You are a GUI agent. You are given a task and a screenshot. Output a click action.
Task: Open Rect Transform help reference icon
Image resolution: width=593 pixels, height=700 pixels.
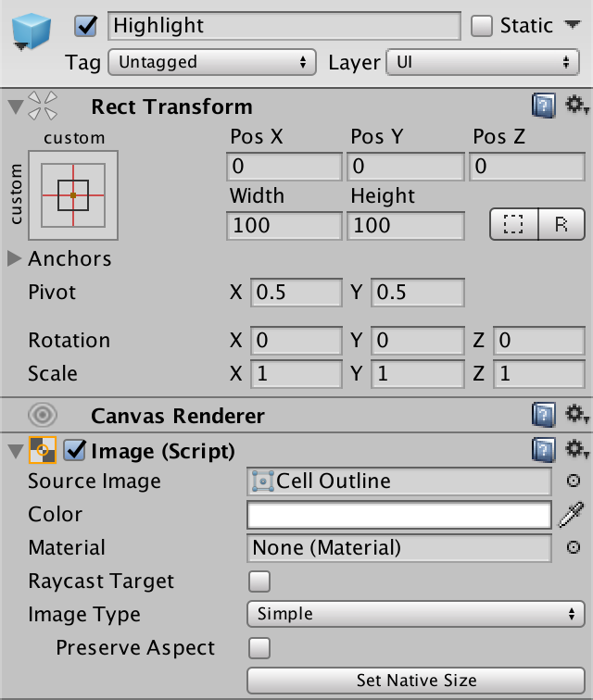click(544, 106)
